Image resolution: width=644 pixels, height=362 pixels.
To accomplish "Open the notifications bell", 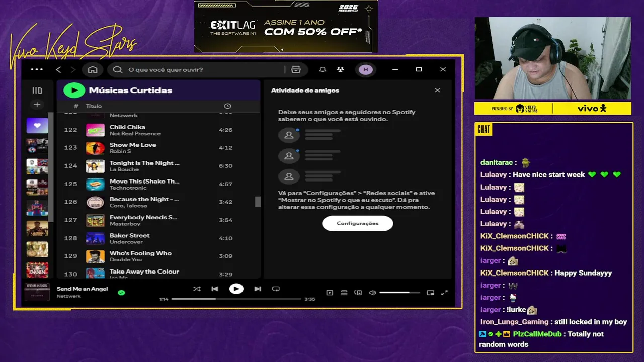I will [x=323, y=69].
